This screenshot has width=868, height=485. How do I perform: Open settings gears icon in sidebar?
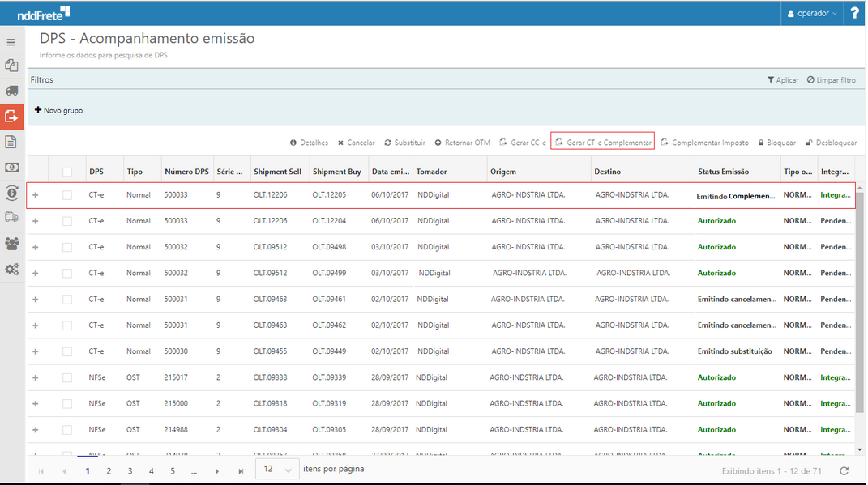click(11, 269)
